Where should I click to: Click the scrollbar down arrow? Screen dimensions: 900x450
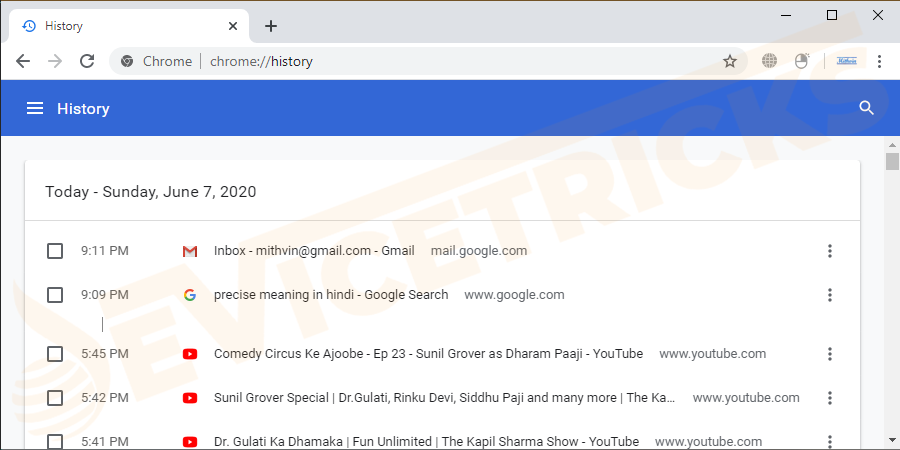tap(892, 440)
